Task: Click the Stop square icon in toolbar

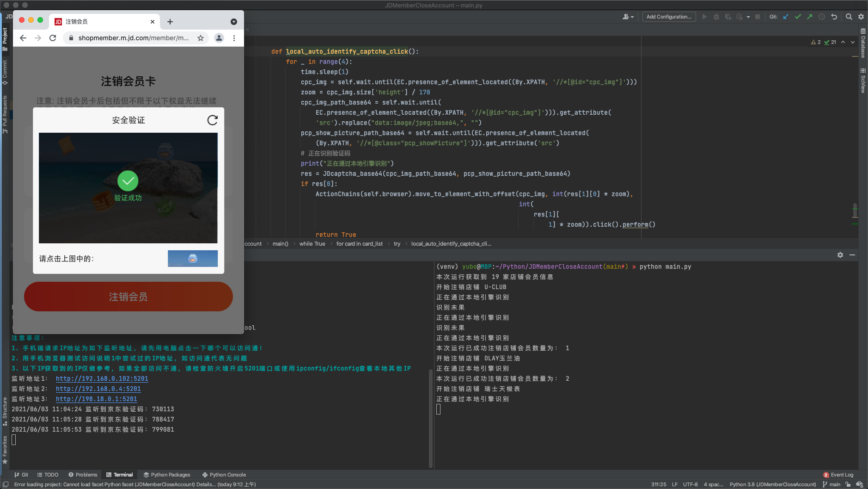Action: (758, 17)
